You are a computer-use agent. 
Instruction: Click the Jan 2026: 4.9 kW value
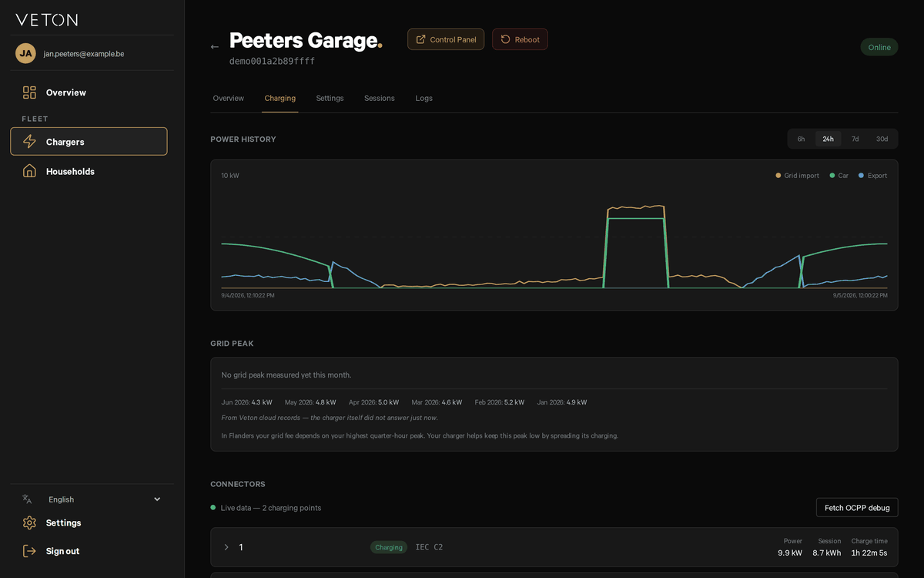tap(562, 402)
